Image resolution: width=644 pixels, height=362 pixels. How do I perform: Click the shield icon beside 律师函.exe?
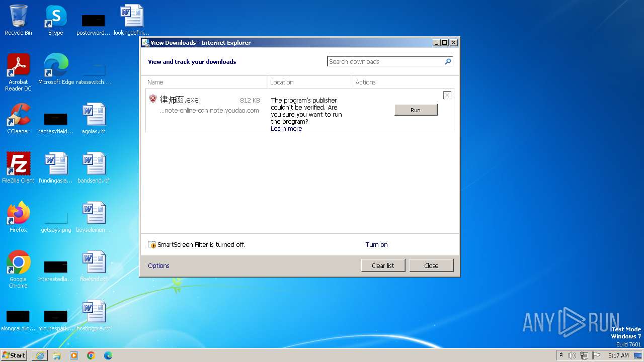153,99
